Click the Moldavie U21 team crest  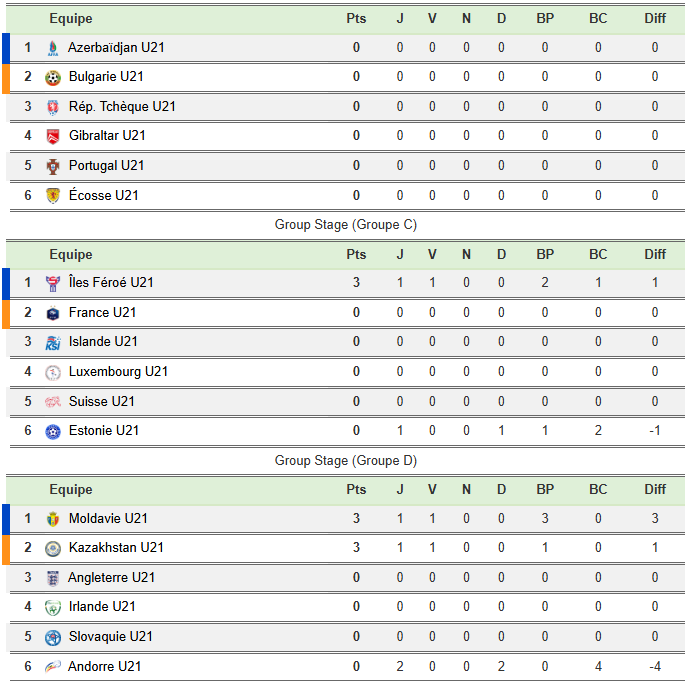[53, 519]
